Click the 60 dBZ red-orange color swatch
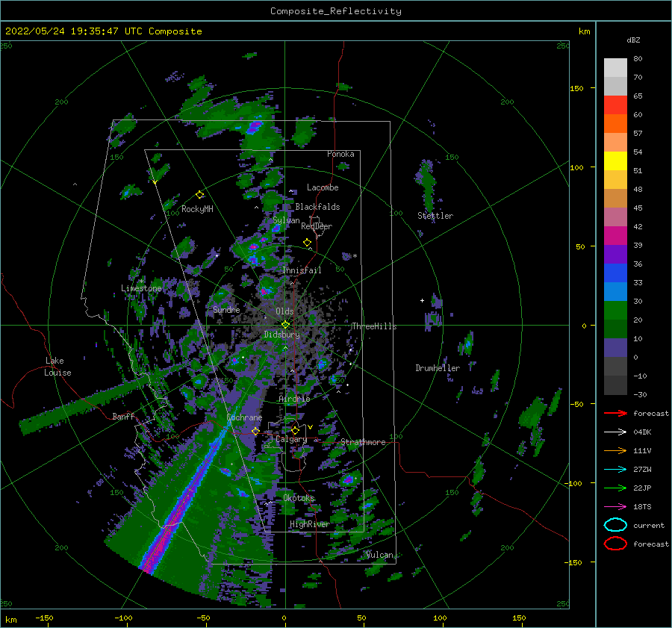This screenshot has height=628, width=672. pos(615,105)
